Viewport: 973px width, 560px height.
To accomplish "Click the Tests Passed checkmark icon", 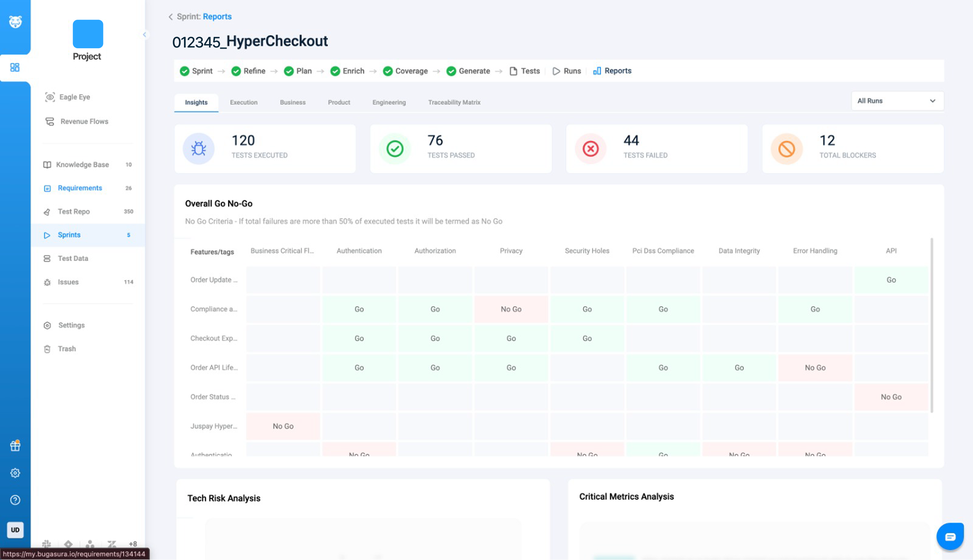I will pyautogui.click(x=394, y=149).
